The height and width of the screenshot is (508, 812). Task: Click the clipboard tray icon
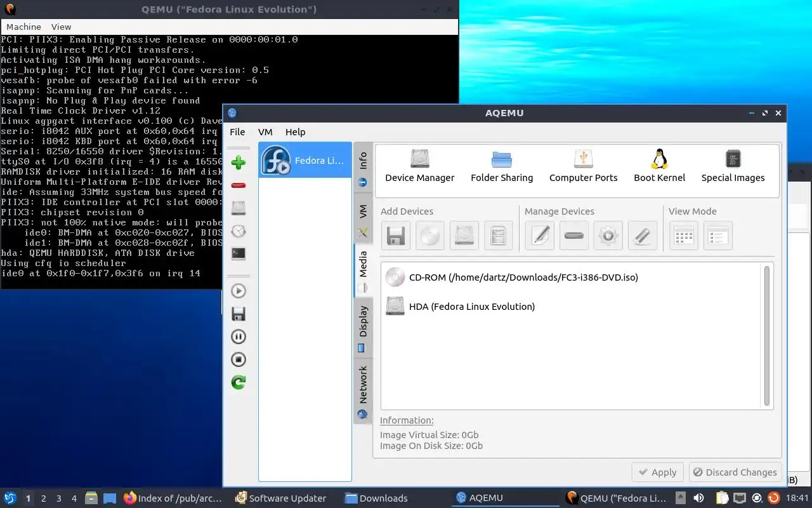pos(723,498)
